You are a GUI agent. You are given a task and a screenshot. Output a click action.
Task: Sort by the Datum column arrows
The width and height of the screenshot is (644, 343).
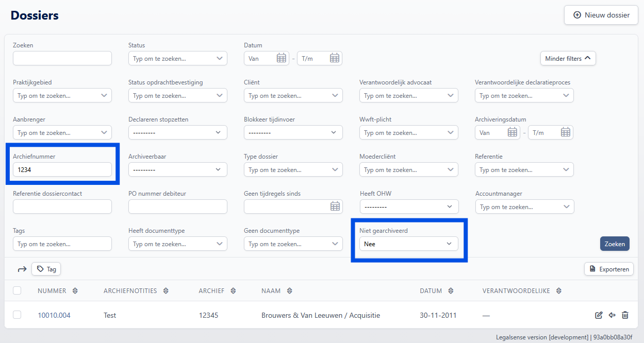(451, 291)
